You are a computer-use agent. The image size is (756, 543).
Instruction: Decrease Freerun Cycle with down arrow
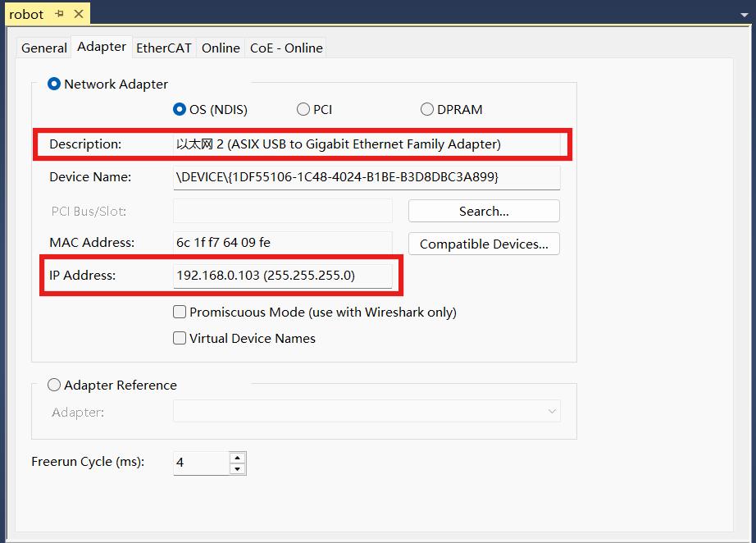point(237,469)
